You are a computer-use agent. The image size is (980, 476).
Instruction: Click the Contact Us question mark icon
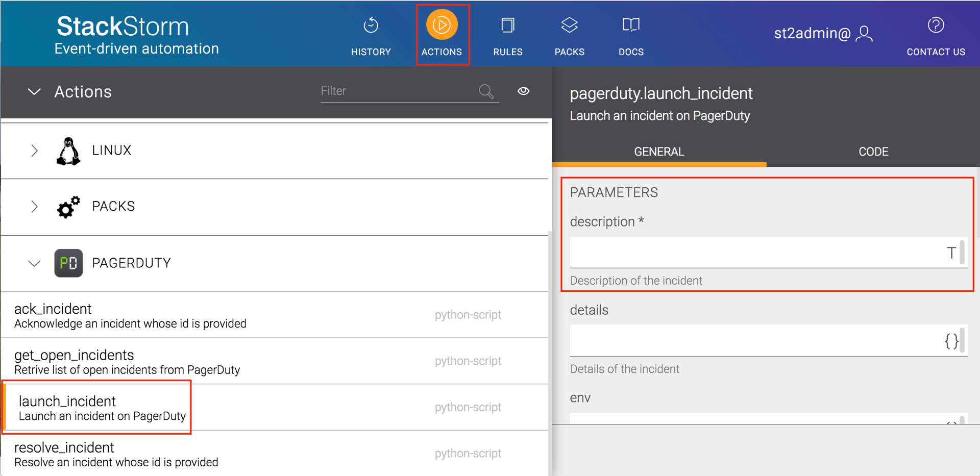pos(936,26)
